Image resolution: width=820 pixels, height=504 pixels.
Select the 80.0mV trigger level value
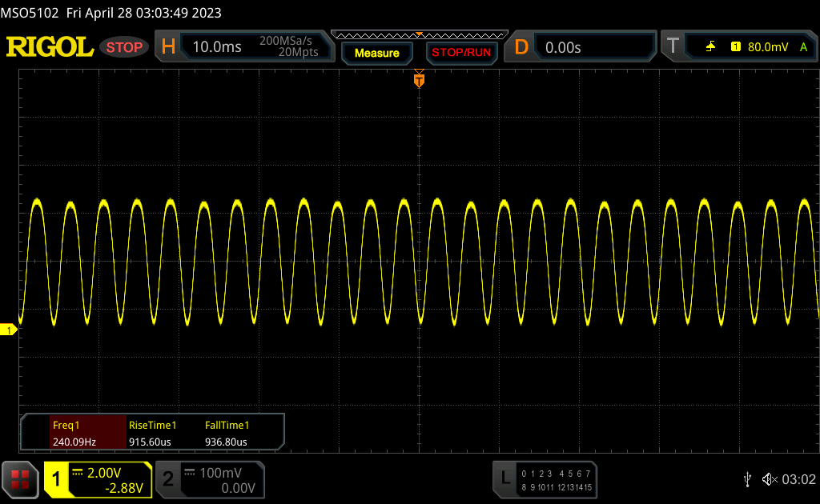pos(768,47)
